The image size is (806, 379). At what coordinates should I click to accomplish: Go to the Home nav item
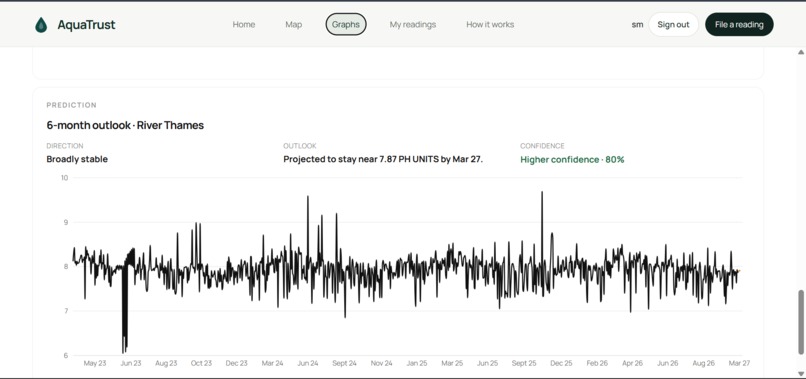[244, 25]
